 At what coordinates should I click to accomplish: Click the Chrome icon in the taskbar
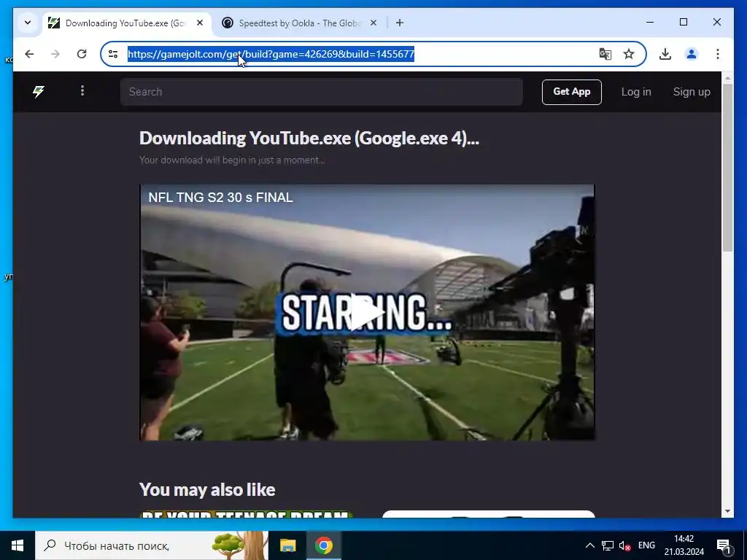click(x=323, y=545)
